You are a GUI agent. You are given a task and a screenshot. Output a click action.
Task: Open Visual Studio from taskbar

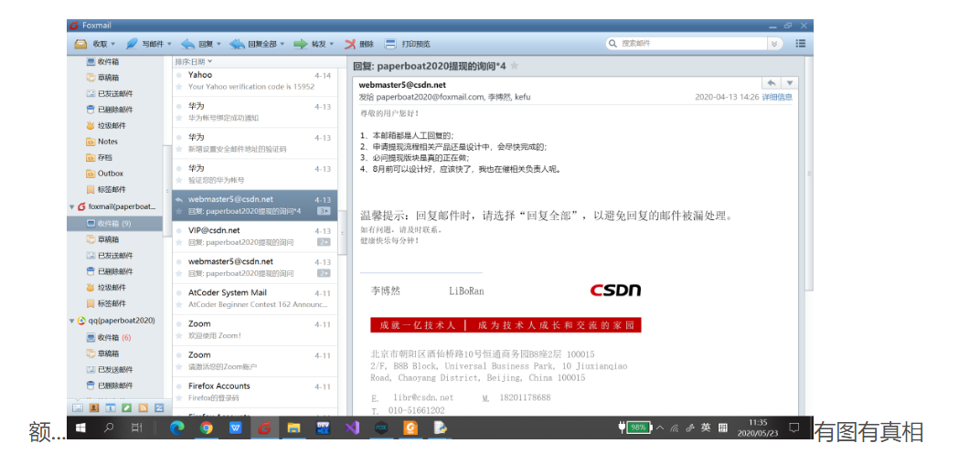tap(352, 428)
